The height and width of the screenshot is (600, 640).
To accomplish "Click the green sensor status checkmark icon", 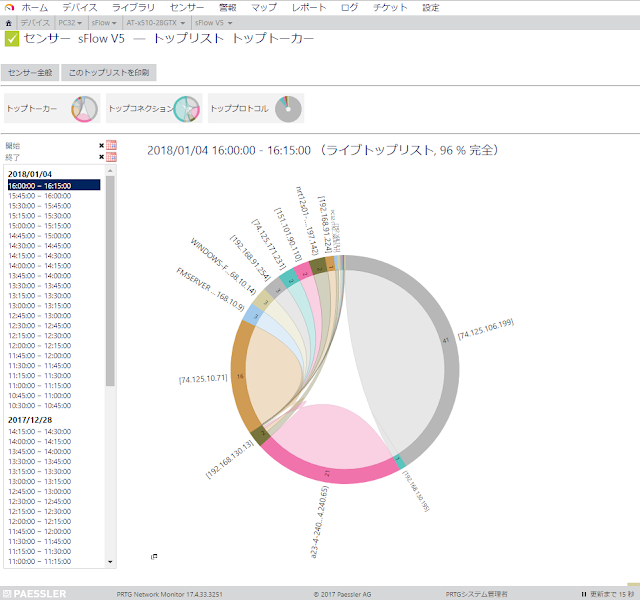I will coord(12,39).
